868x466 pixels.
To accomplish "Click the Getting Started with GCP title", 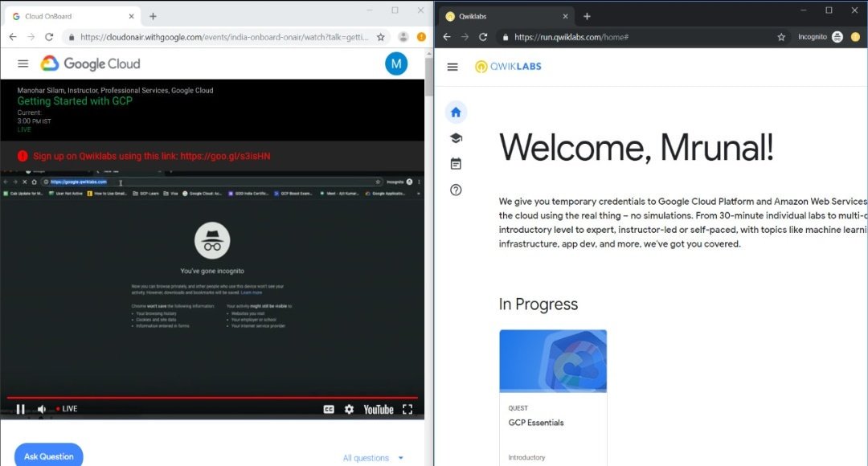I will 75,100.
